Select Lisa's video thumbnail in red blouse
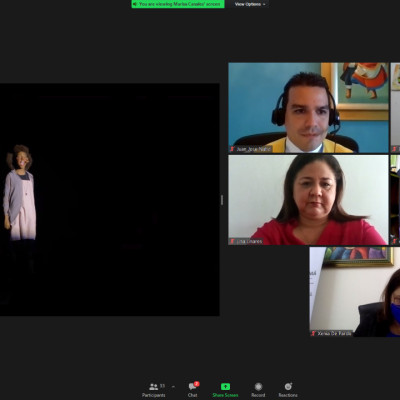The height and width of the screenshot is (400, 400). (x=308, y=200)
